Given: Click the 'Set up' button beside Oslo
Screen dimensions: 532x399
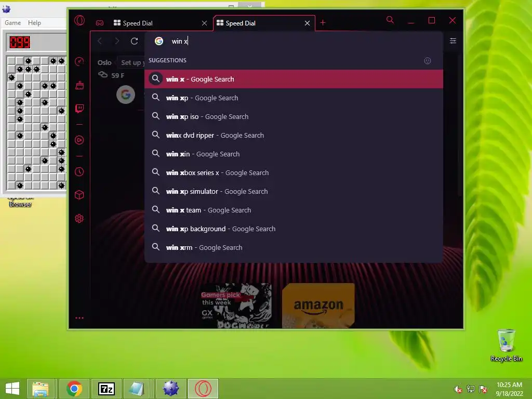Looking at the screenshot, I should point(131,62).
